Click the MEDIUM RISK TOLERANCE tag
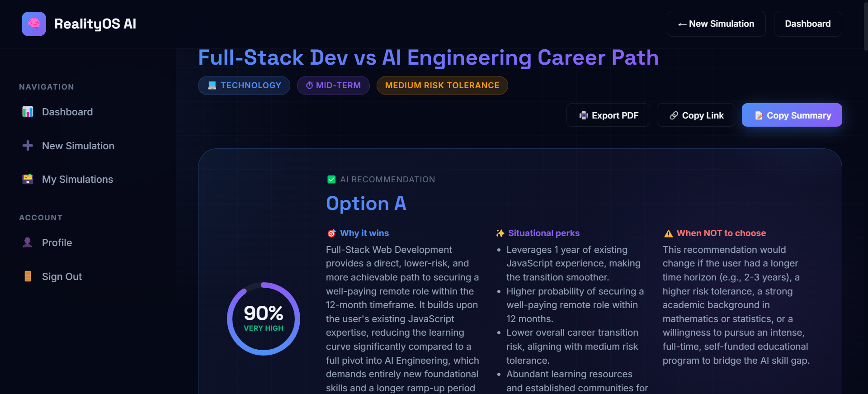 coord(442,85)
